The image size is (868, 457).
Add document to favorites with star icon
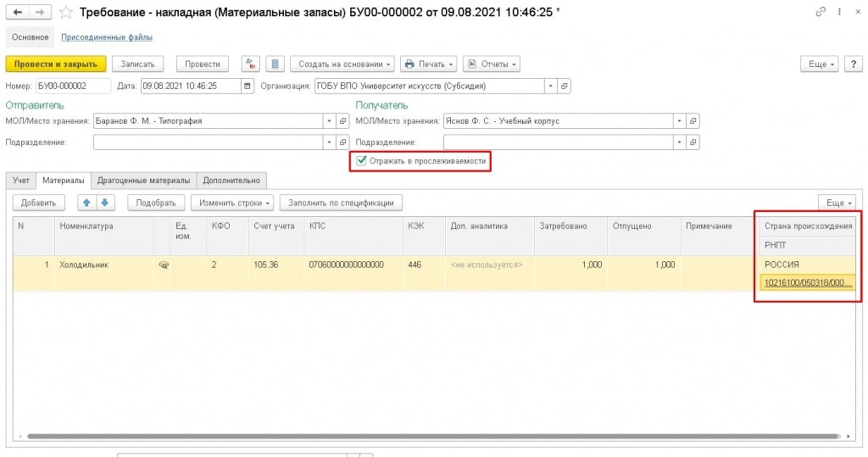(65, 12)
